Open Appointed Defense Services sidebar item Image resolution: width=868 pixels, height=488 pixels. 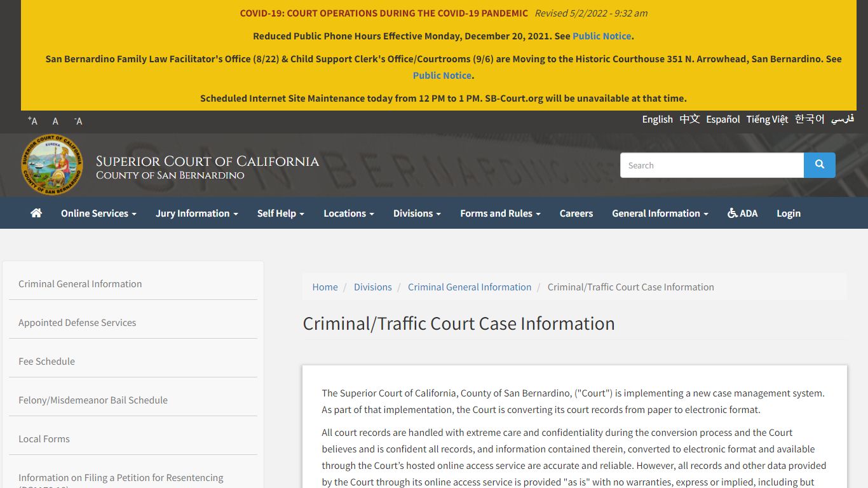tap(133, 323)
